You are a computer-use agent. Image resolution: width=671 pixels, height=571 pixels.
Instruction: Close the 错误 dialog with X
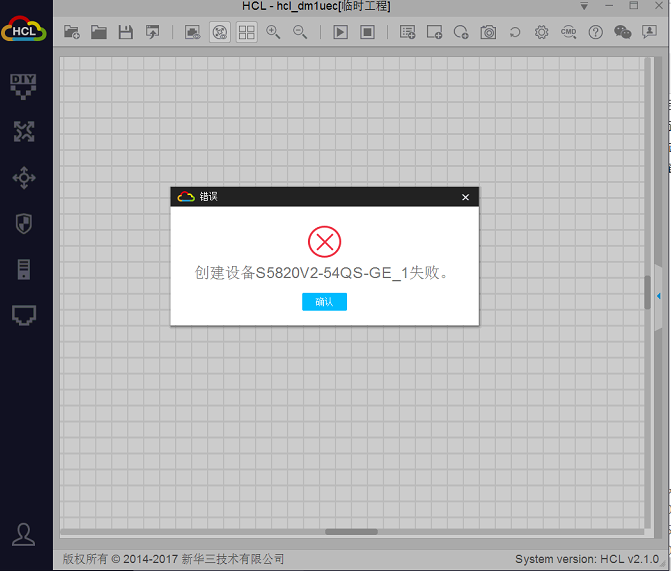465,197
